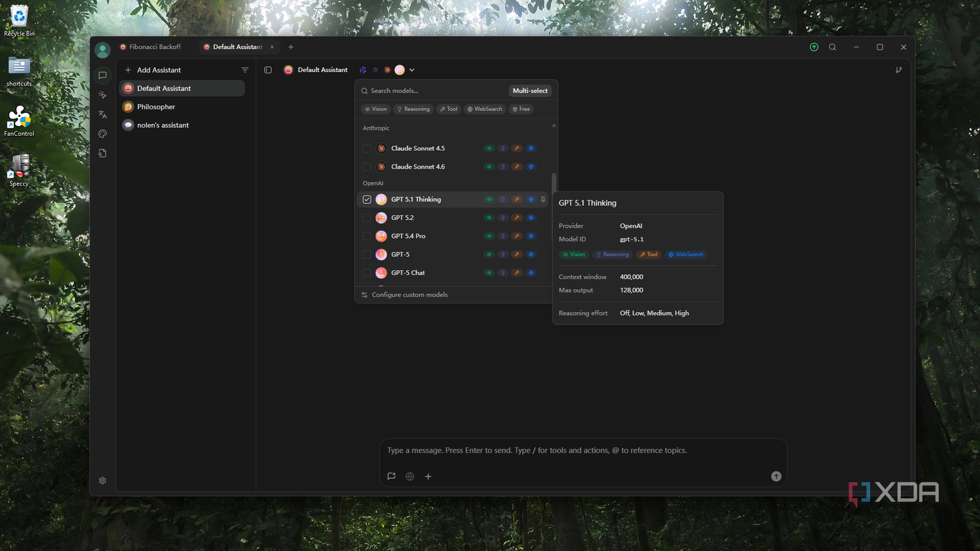Click the plus attachment icon in message box
This screenshot has height=551, width=980.
pos(428,477)
